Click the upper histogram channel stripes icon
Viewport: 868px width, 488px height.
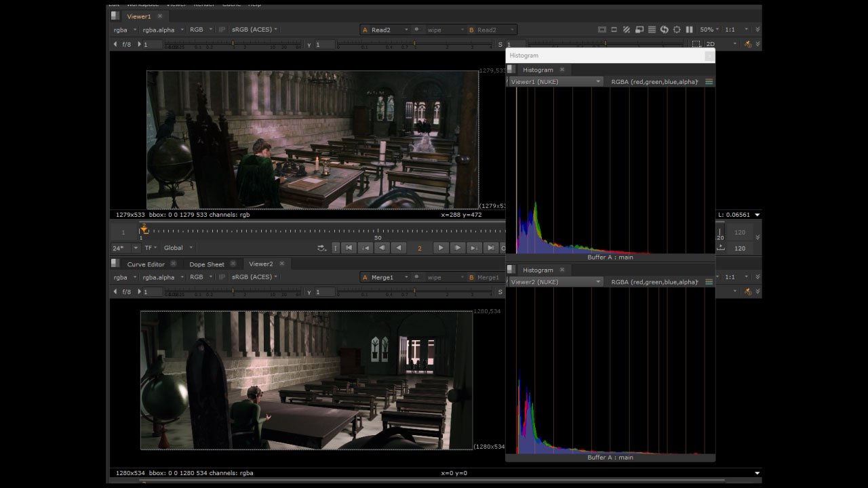pos(709,82)
